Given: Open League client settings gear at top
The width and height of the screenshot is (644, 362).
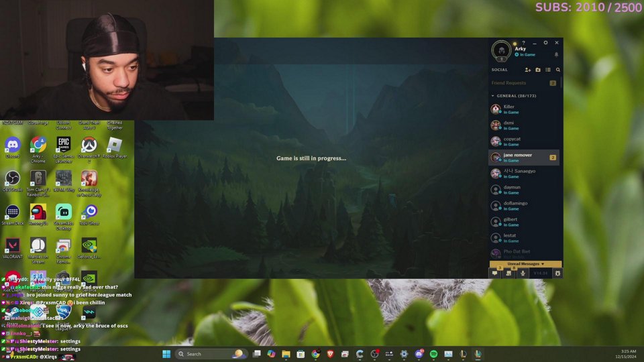Looking at the screenshot, I should pyautogui.click(x=545, y=43).
